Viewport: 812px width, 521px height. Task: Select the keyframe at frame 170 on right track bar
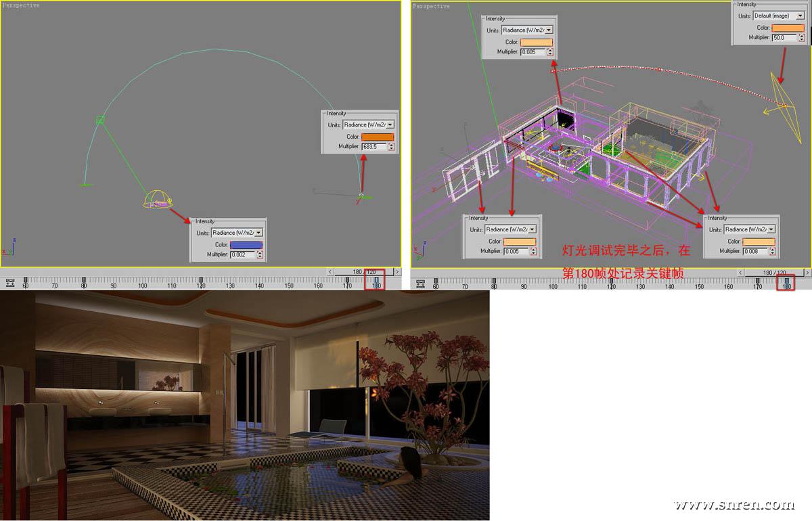tap(757, 280)
